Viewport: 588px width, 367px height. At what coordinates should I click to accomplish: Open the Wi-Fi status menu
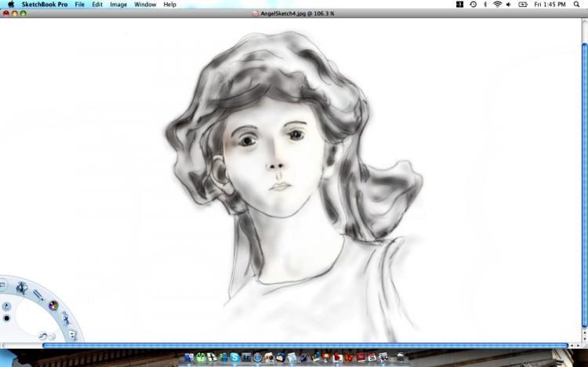[x=497, y=5]
